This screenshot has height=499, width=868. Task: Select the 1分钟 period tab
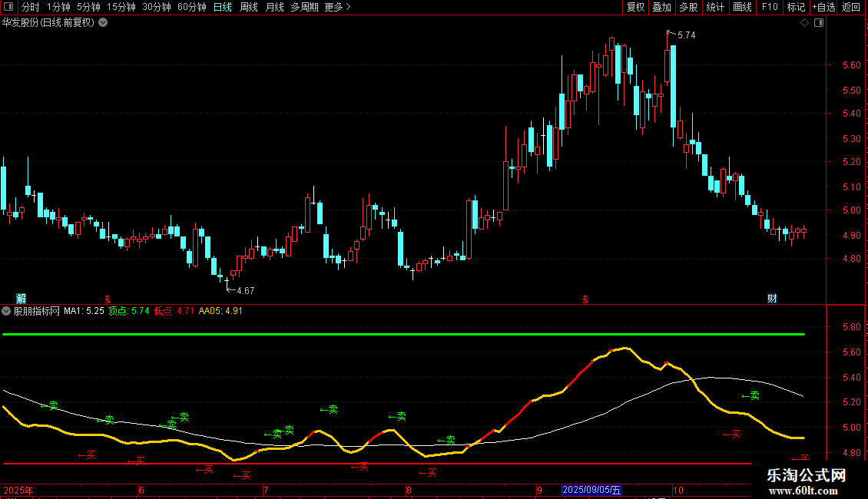(58, 7)
